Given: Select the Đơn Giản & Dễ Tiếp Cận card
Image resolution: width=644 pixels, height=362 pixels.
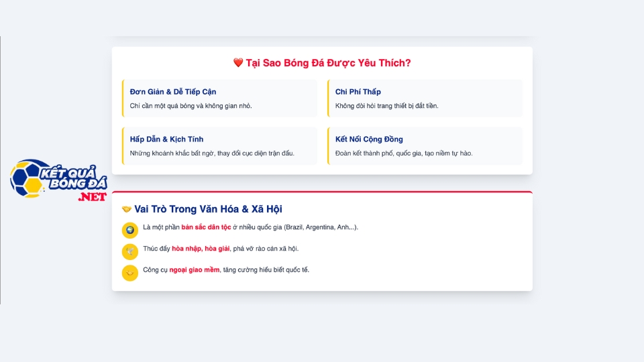Looking at the screenshot, I should (x=220, y=99).
